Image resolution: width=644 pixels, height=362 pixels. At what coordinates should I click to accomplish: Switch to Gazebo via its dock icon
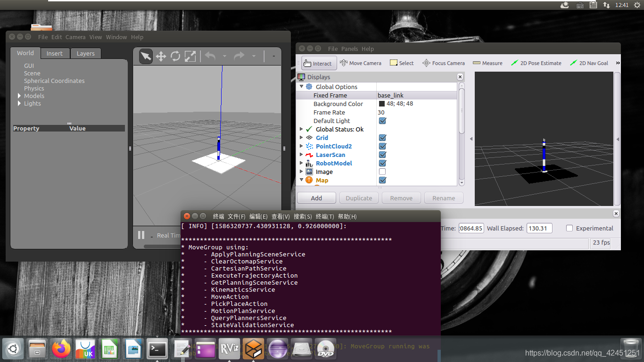pos(254,349)
